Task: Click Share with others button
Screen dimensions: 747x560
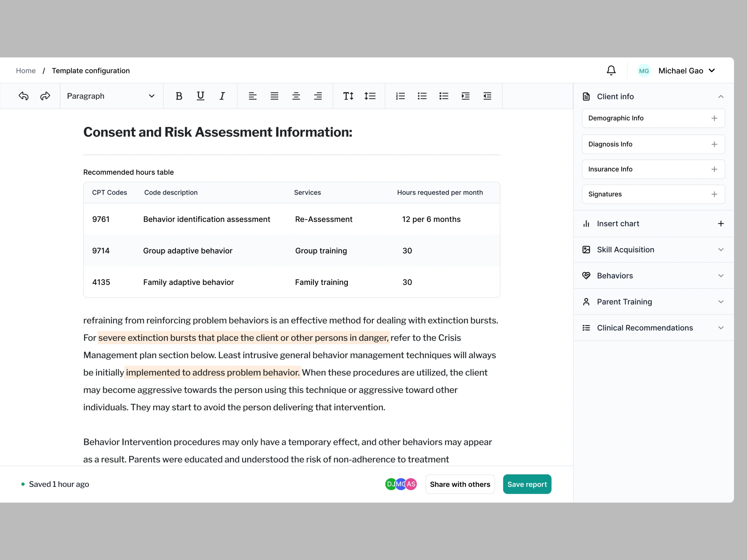Action: pos(460,484)
